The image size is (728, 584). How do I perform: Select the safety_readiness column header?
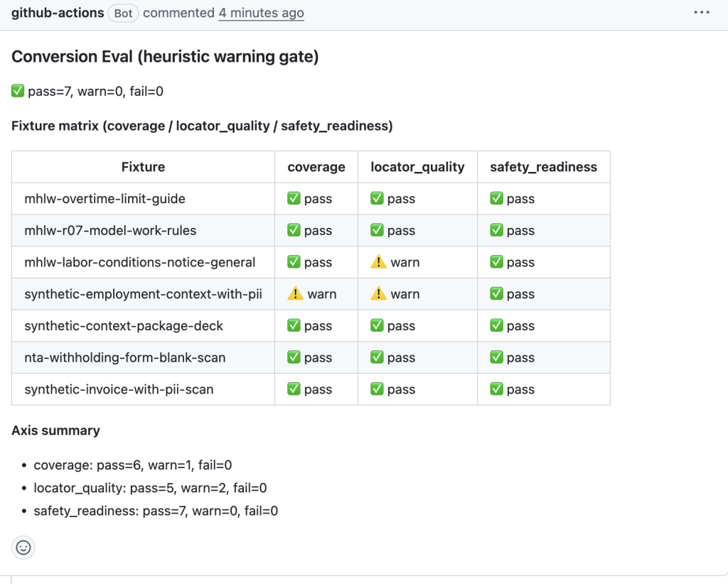pyautogui.click(x=543, y=167)
